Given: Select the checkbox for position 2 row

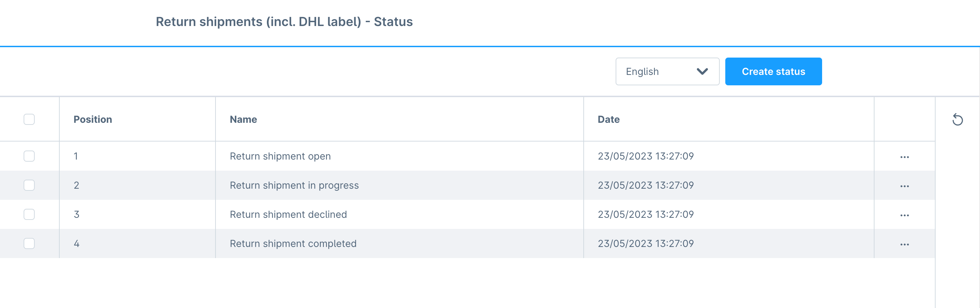Looking at the screenshot, I should (29, 185).
